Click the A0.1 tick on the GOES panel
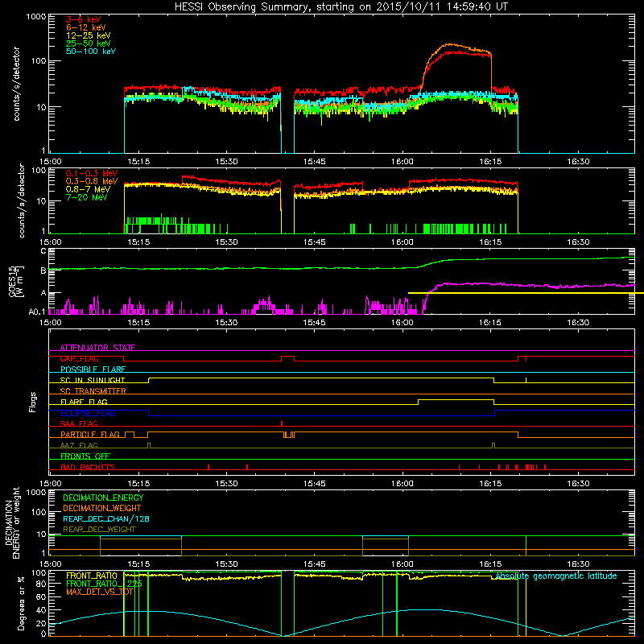The height and width of the screenshot is (644, 644). [x=37, y=312]
